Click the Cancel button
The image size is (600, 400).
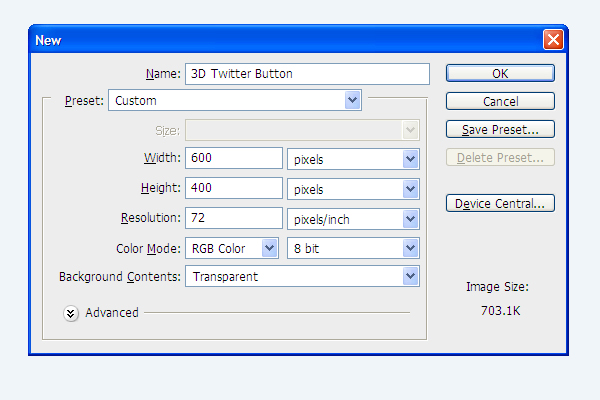coord(500,101)
